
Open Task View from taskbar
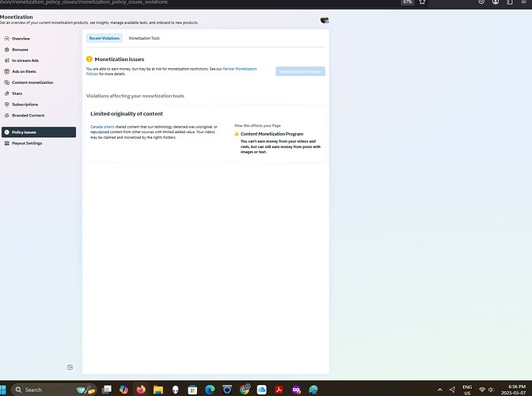pyautogui.click(x=107, y=390)
